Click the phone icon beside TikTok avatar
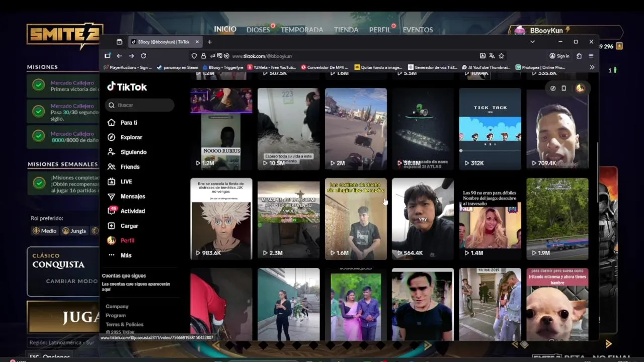 point(563,88)
